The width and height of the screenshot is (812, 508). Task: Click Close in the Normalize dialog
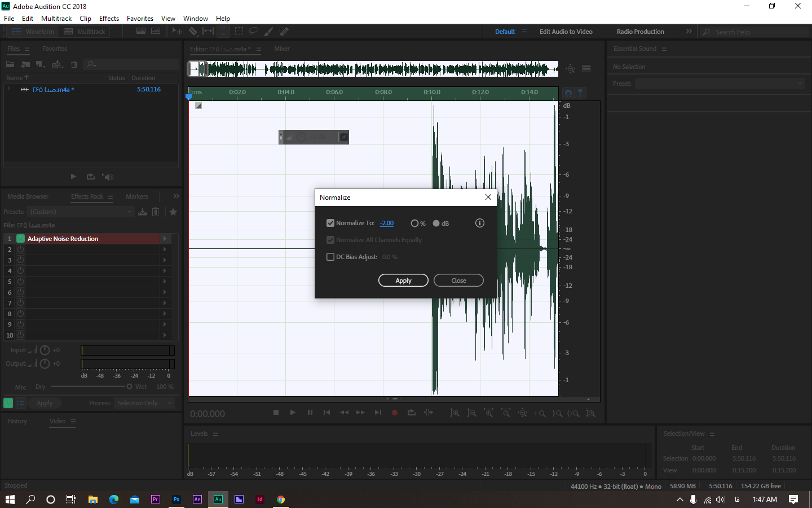click(x=458, y=281)
